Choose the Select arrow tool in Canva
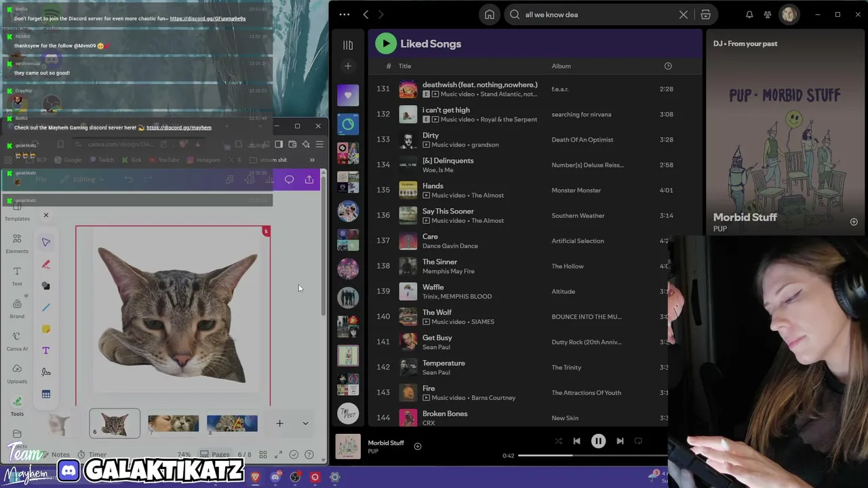 click(46, 242)
